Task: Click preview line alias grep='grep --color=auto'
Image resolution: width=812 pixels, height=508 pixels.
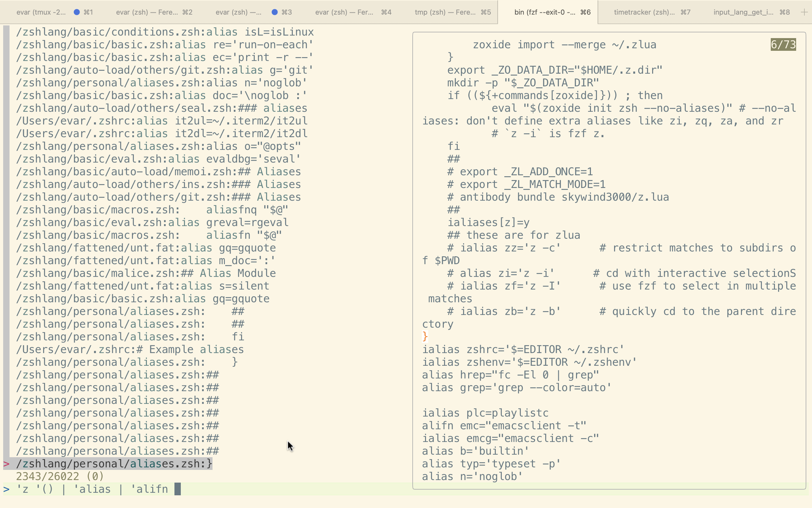Action: coord(517,387)
